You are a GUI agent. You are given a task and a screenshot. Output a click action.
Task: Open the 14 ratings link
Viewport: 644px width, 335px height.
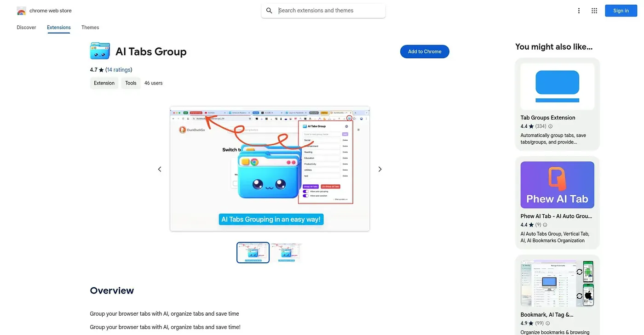pyautogui.click(x=119, y=70)
